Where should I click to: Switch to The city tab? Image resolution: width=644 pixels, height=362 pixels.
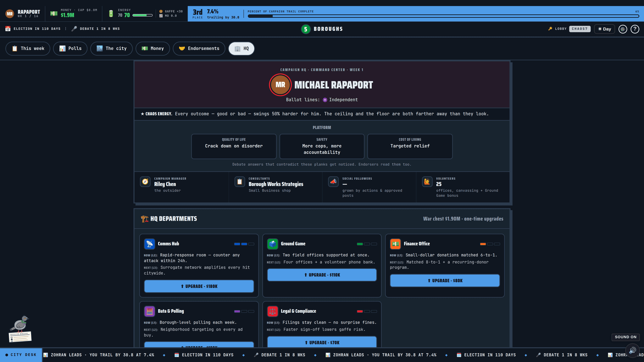click(x=111, y=48)
